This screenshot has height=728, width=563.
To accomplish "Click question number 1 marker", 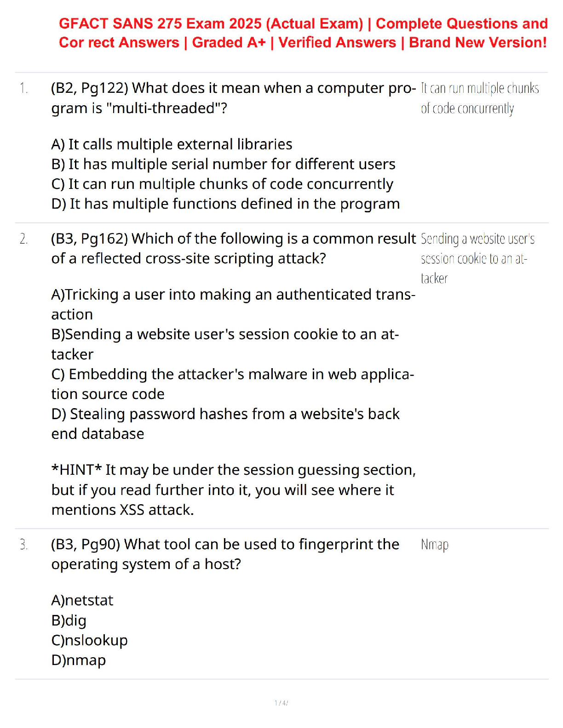I will pos(24,88).
